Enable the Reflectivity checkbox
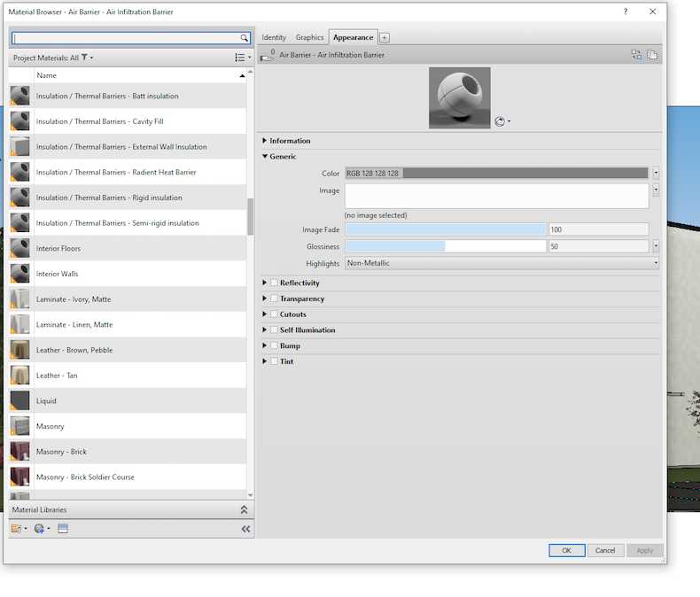700x597 pixels. pos(274,283)
